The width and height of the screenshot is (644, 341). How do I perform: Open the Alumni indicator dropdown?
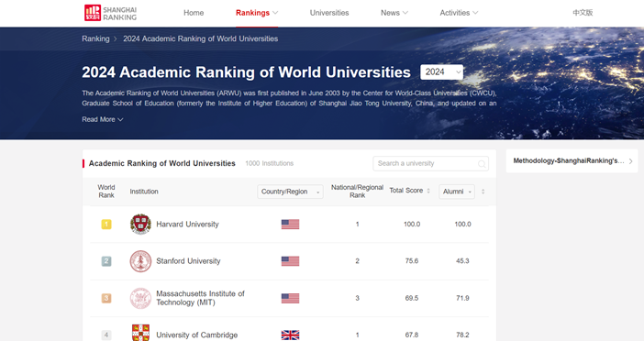(457, 192)
